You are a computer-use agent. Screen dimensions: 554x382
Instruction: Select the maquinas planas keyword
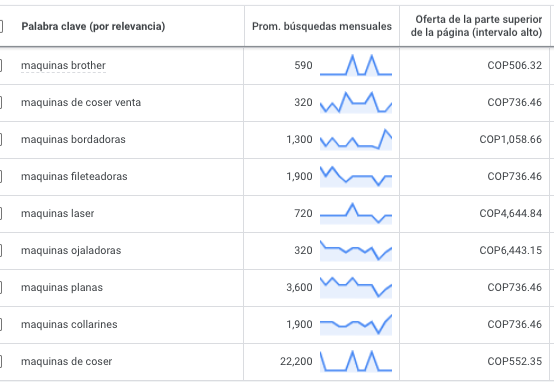(x=62, y=287)
